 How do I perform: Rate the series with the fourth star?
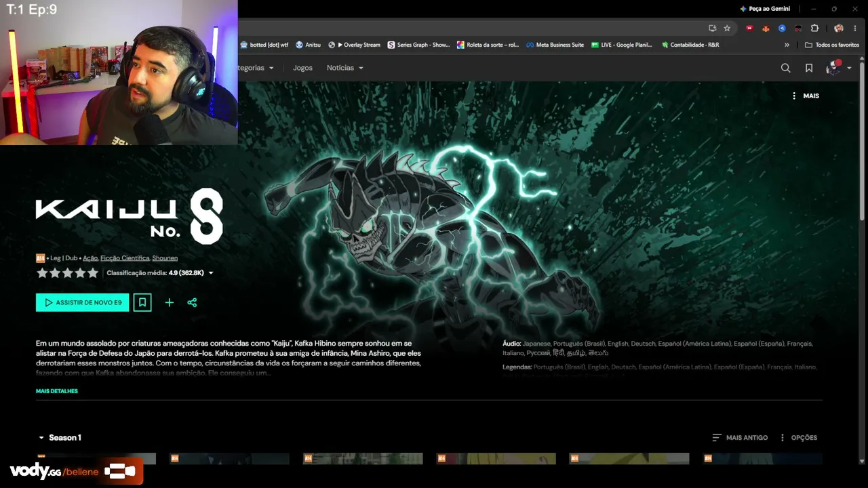pyautogui.click(x=80, y=273)
